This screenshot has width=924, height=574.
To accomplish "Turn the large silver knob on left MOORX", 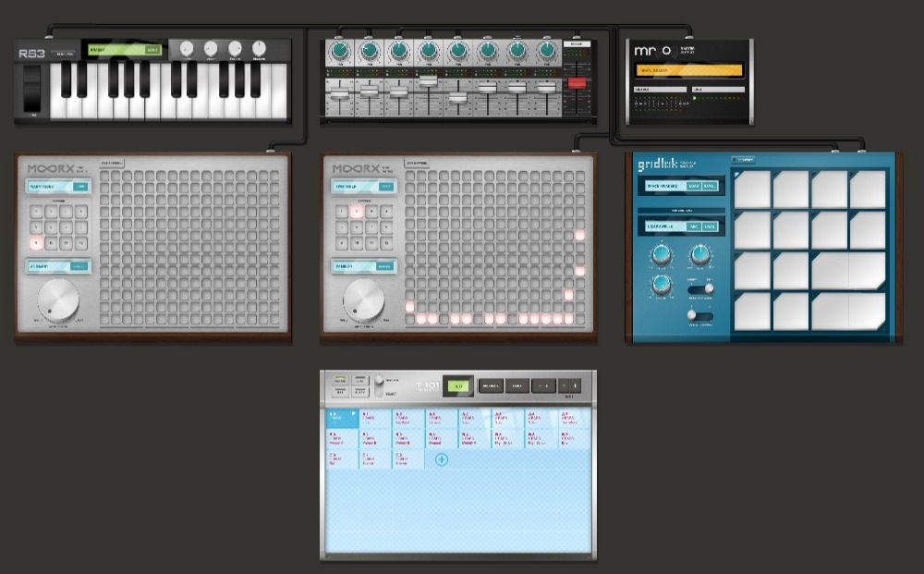I will tap(58, 300).
